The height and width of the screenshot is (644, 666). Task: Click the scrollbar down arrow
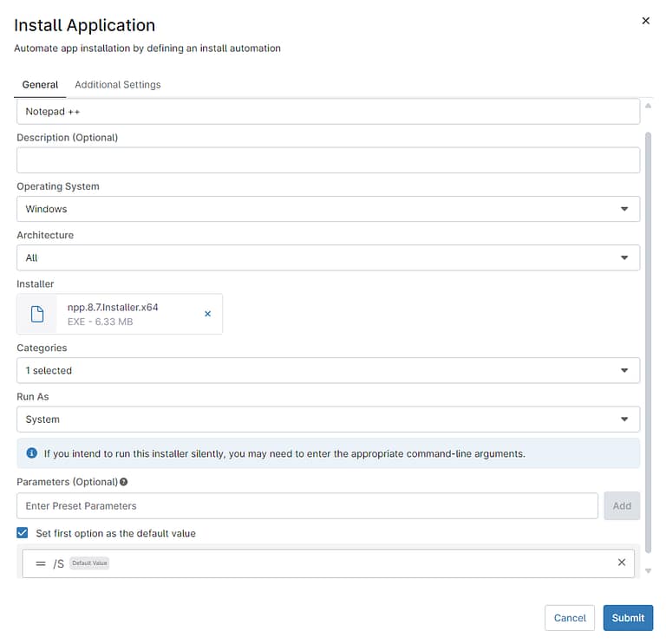pyautogui.click(x=648, y=572)
